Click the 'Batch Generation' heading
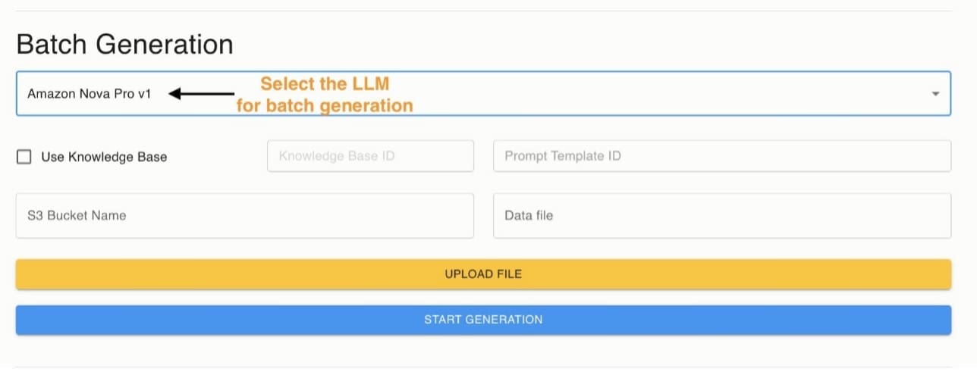The image size is (980, 372). 124,45
